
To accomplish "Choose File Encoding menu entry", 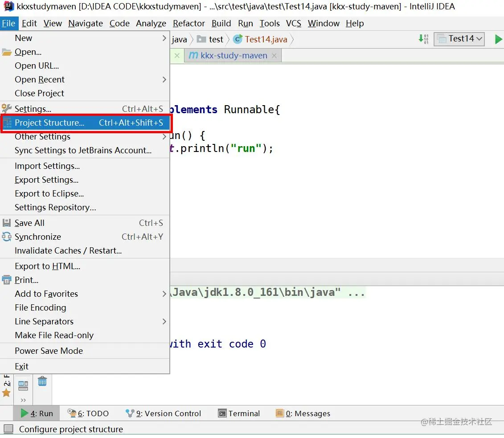I will (85, 307).
